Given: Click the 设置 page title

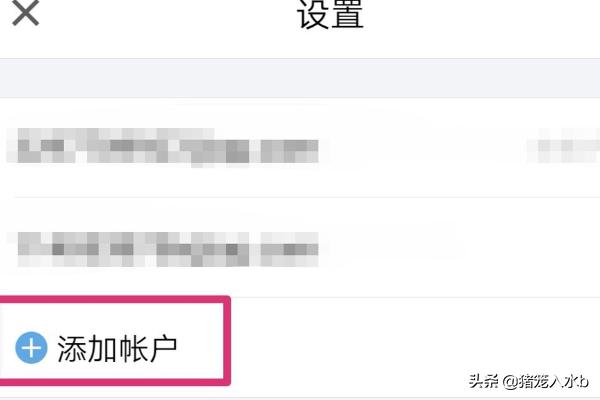Looking at the screenshot, I should tap(330, 14).
